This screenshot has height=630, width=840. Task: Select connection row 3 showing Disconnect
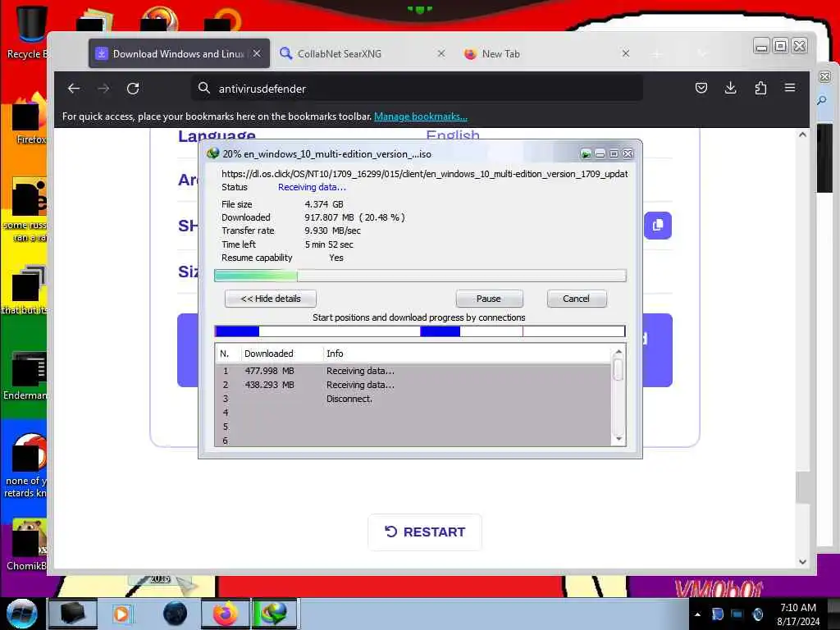(x=413, y=399)
